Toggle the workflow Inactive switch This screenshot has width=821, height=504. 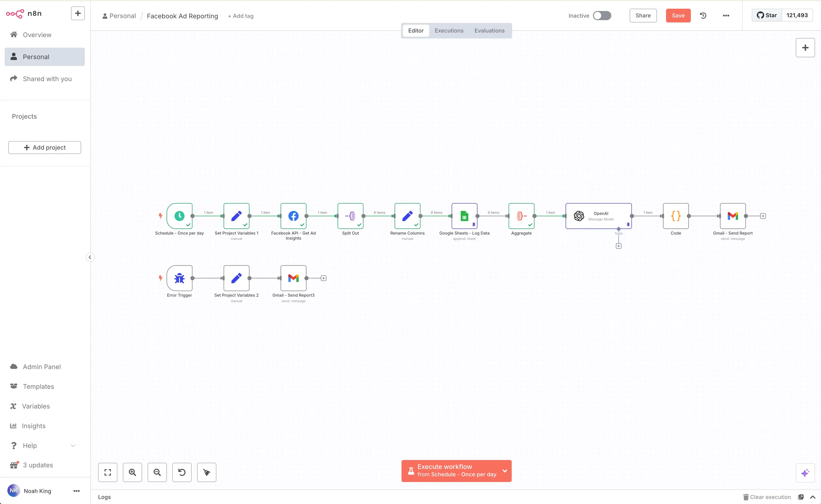(x=602, y=16)
